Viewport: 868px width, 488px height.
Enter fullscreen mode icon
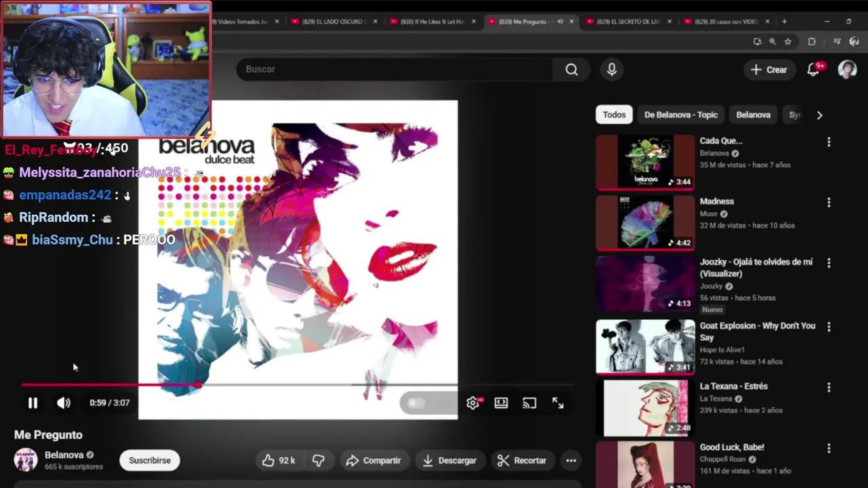557,403
